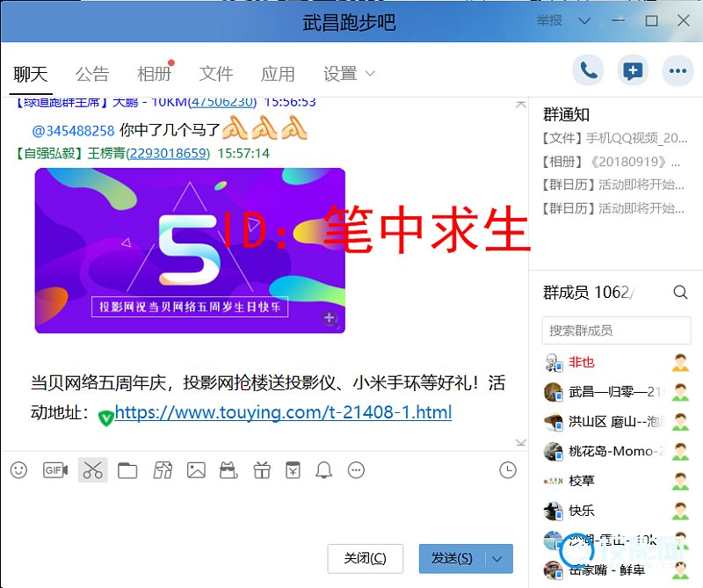Viewport: 703px width, 588px height.
Task: Click the send file folder icon
Action: (x=127, y=470)
